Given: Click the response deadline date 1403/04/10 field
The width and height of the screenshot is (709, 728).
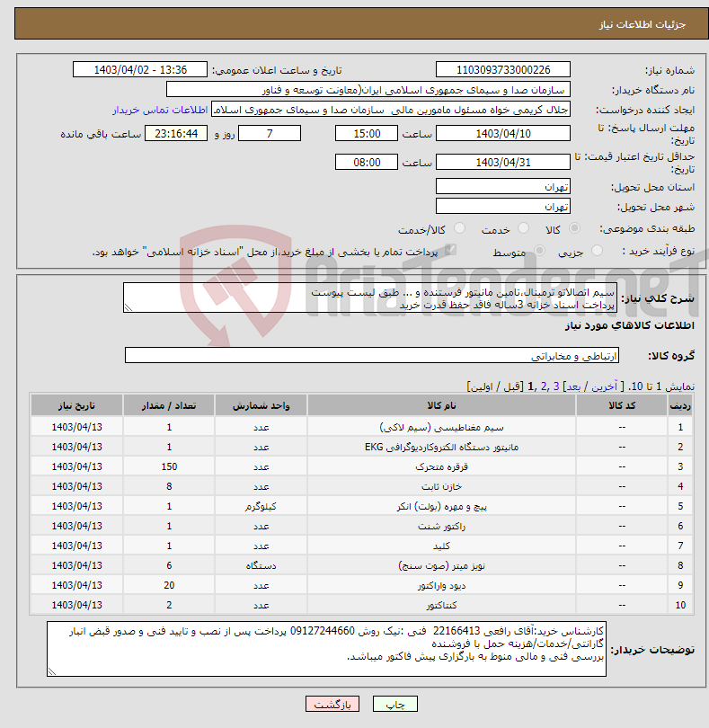Looking at the screenshot, I should tap(503, 134).
